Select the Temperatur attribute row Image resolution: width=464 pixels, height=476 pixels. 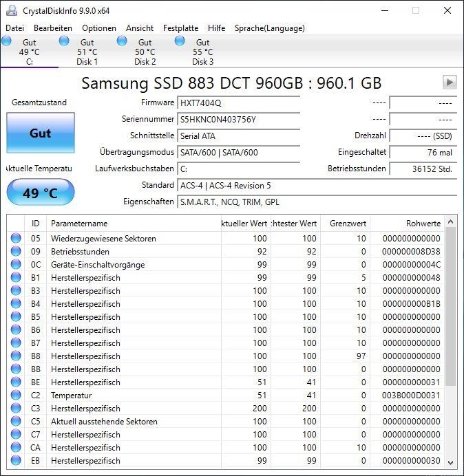click(226, 395)
